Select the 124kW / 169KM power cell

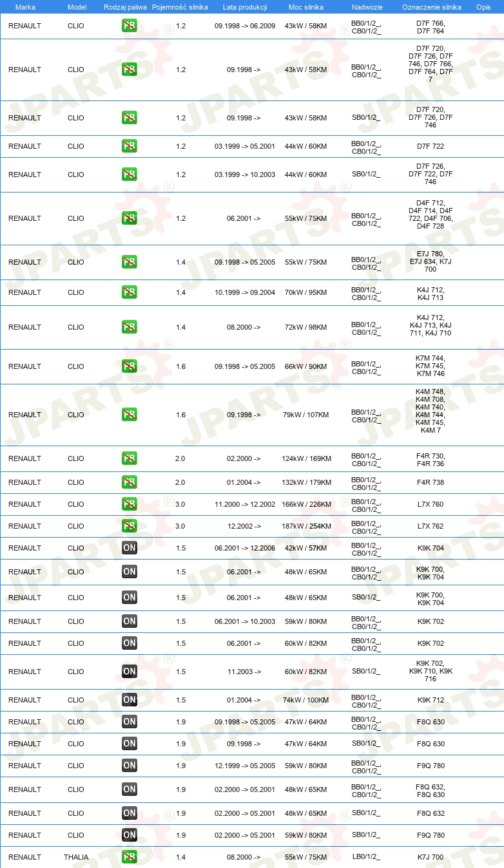point(307,458)
